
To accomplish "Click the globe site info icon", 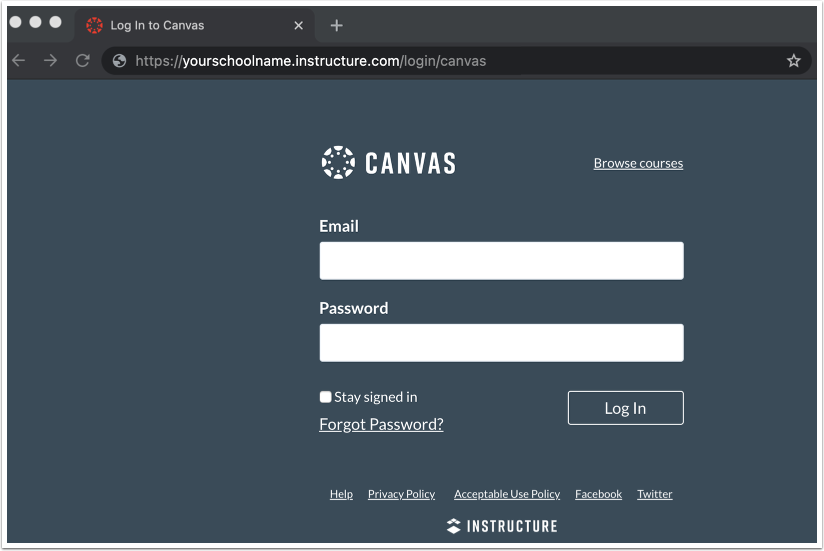I will pos(119,61).
